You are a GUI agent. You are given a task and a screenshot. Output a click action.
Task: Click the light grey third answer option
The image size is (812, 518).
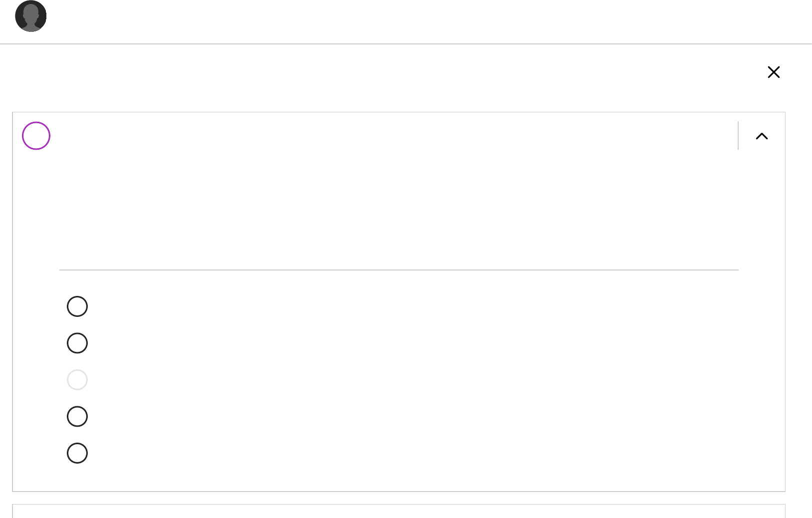coord(77,380)
